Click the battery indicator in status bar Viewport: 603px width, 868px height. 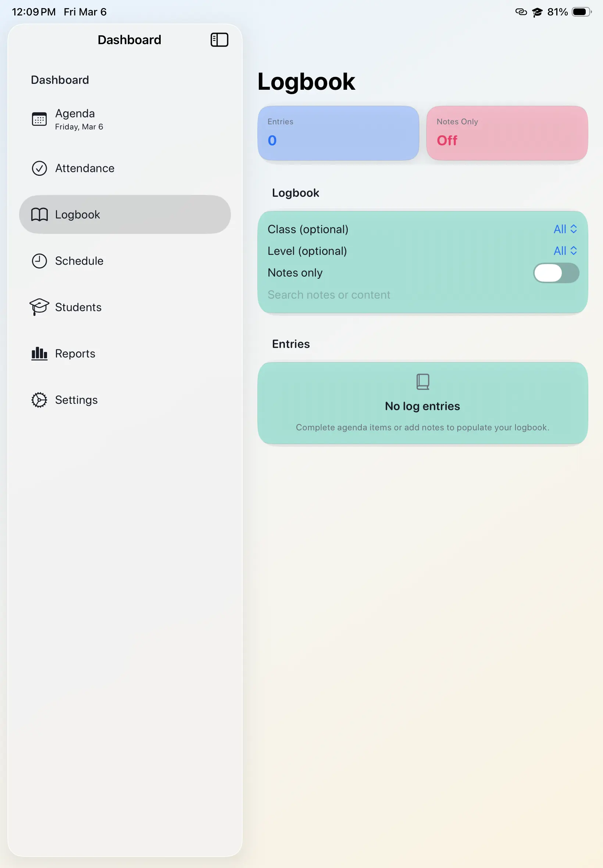[581, 12]
